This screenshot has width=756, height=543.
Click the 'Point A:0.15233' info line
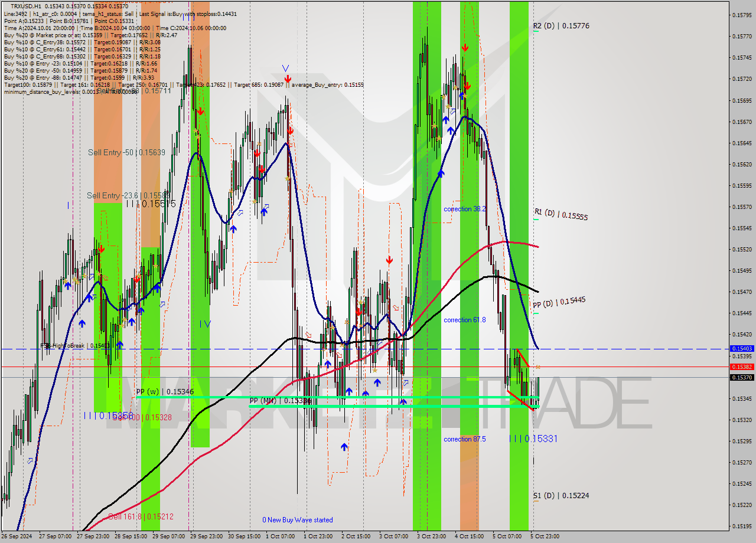69,21
